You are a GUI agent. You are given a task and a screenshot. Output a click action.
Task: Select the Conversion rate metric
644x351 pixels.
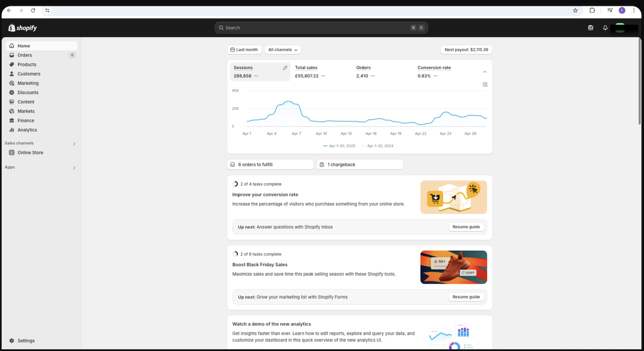pyautogui.click(x=444, y=72)
